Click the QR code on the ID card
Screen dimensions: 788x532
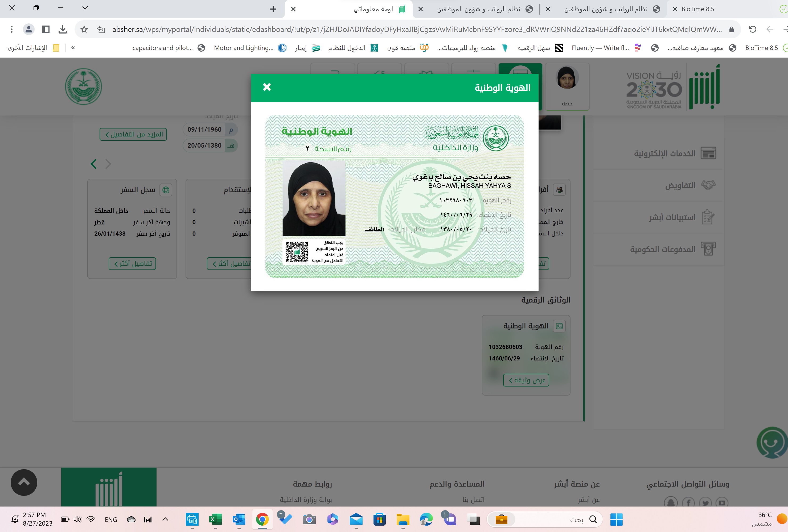click(x=297, y=252)
